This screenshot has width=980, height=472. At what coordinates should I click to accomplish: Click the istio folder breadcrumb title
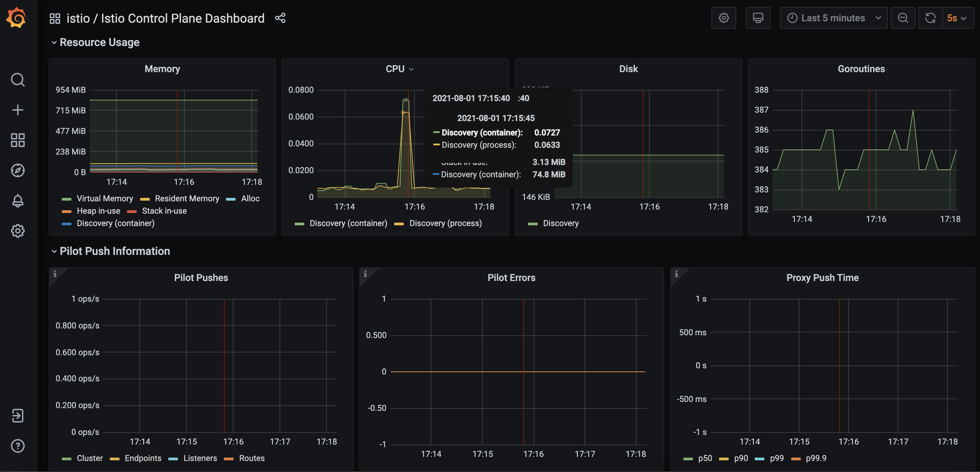tap(78, 18)
